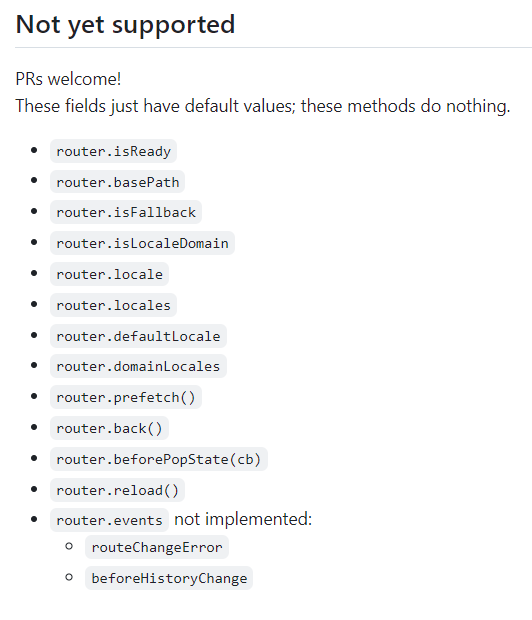Select the router.defaultLocale code label
Viewport: 532px width, 620px height.
coord(138,336)
